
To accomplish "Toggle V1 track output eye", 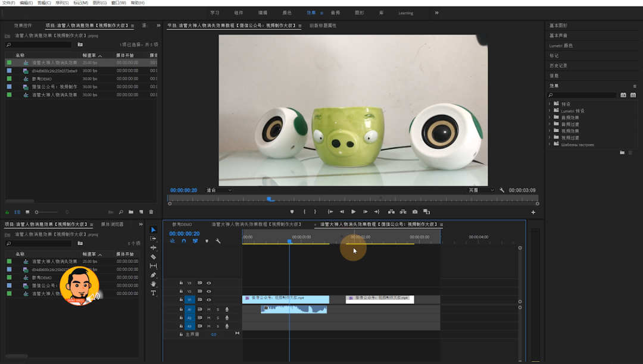I will pyautogui.click(x=209, y=300).
